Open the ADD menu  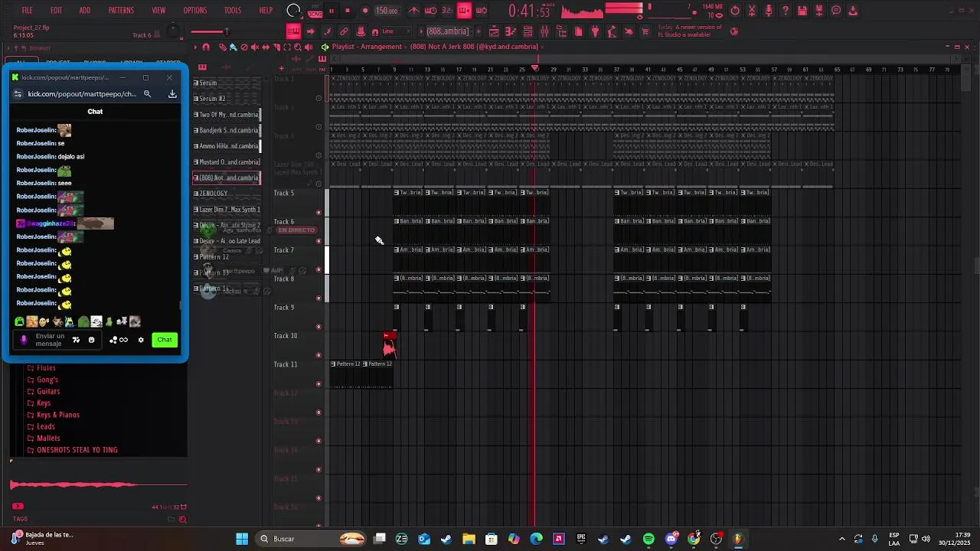click(84, 11)
